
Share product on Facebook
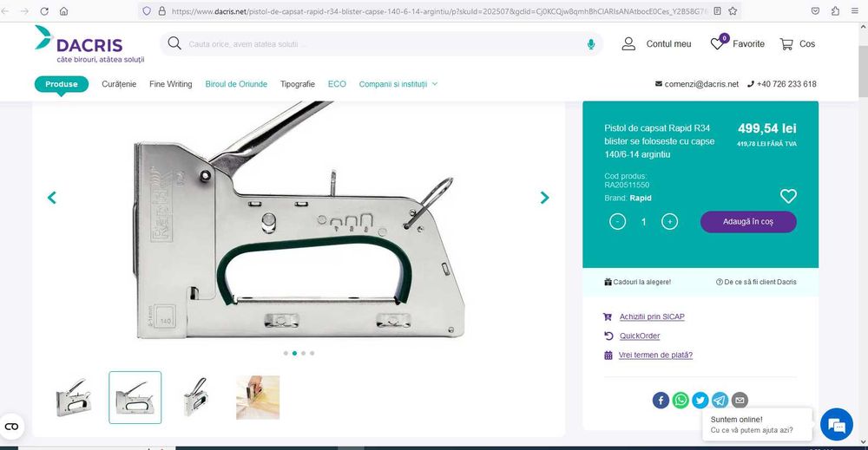tap(661, 400)
